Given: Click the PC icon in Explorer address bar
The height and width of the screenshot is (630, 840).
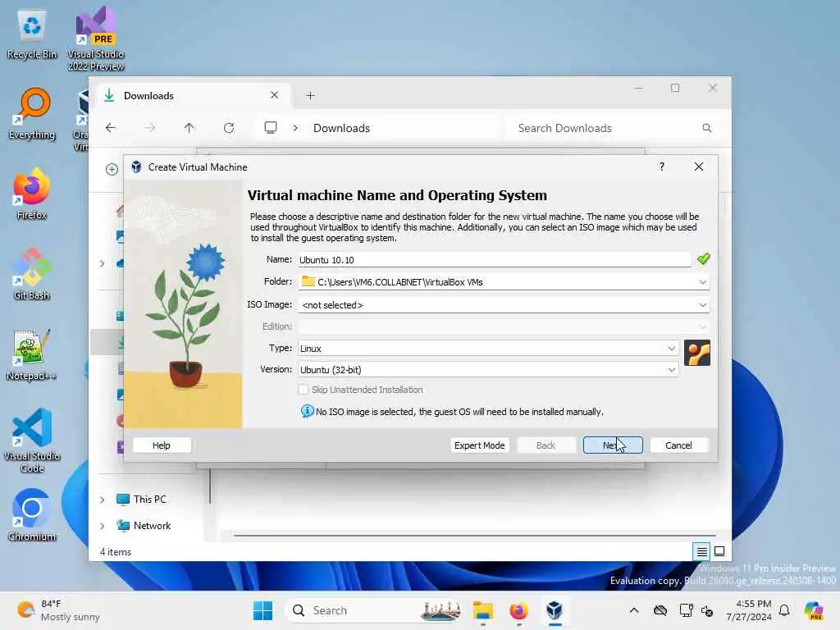Looking at the screenshot, I should pos(271,127).
